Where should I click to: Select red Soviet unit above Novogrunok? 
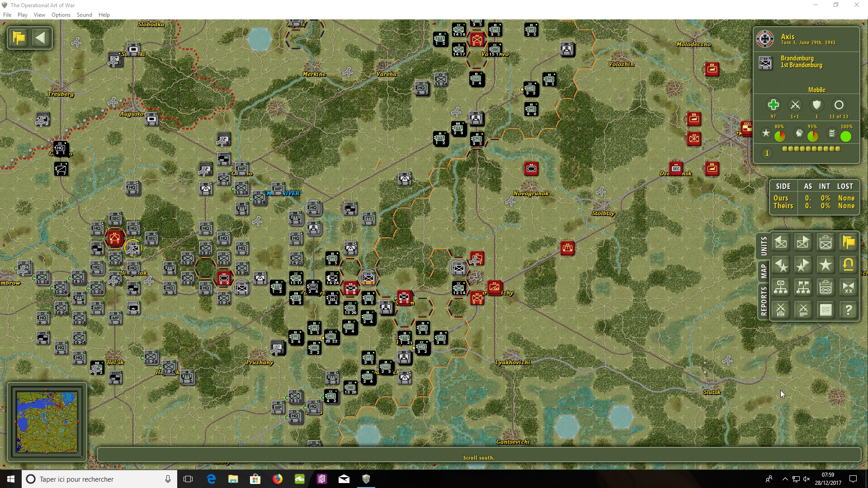(531, 169)
